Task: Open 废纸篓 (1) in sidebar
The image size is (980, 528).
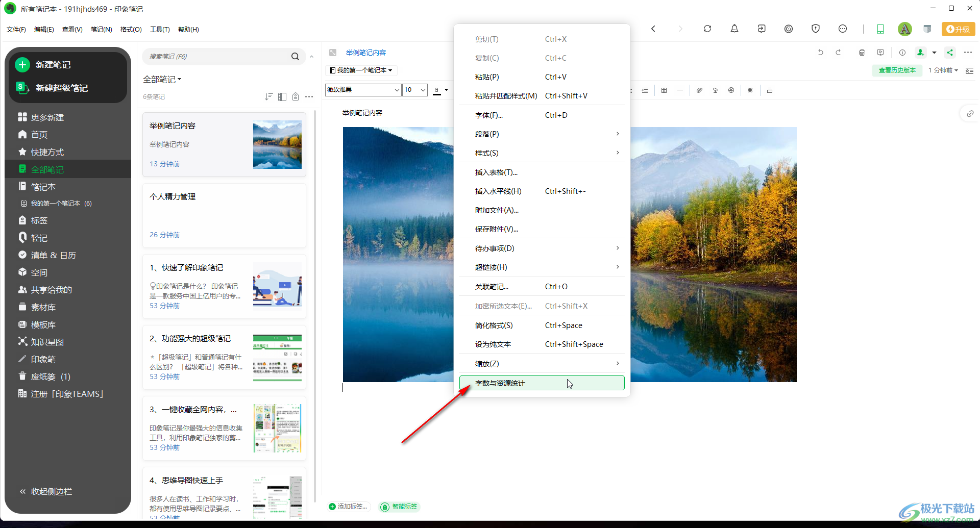Action: click(x=44, y=376)
